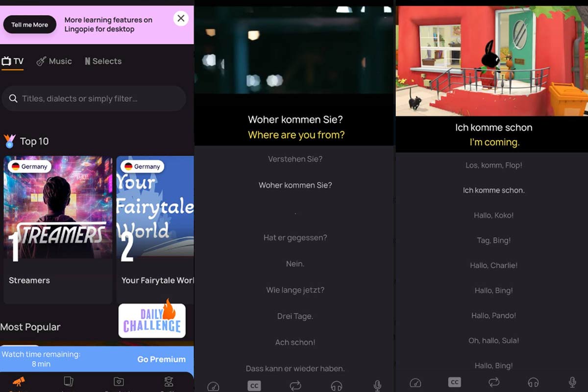Viewport: 588px width, 392px height.
Task: Tap the microphone icon in the middle player
Action: [377, 386]
